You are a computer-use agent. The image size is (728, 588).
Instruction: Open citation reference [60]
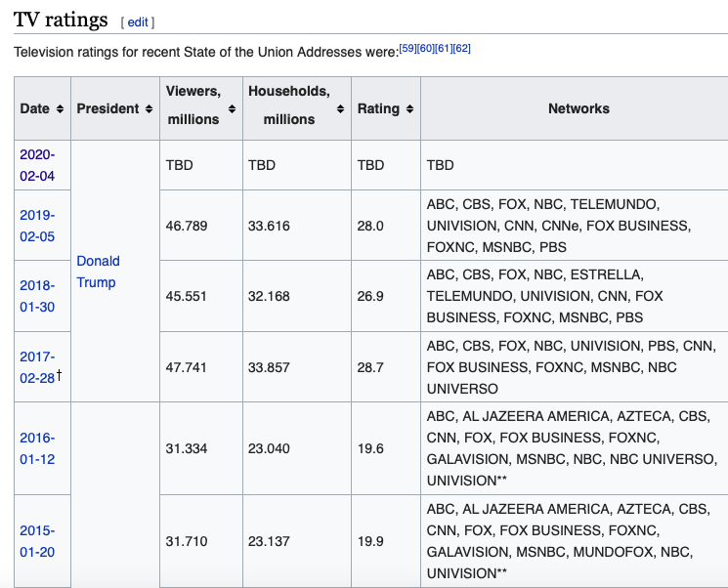coord(426,48)
